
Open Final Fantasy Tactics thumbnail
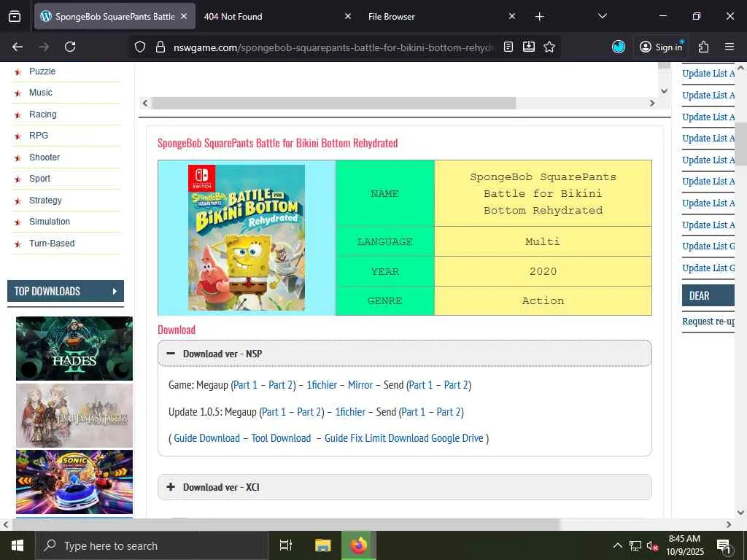(x=74, y=416)
